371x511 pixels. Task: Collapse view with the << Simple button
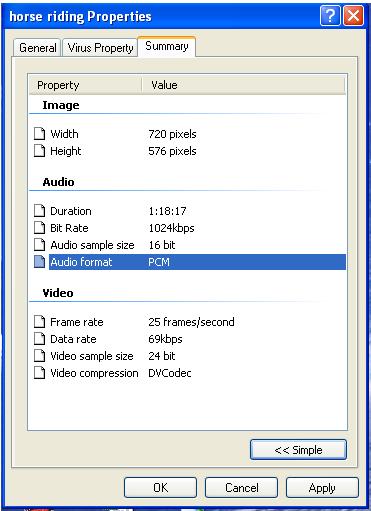point(298,450)
